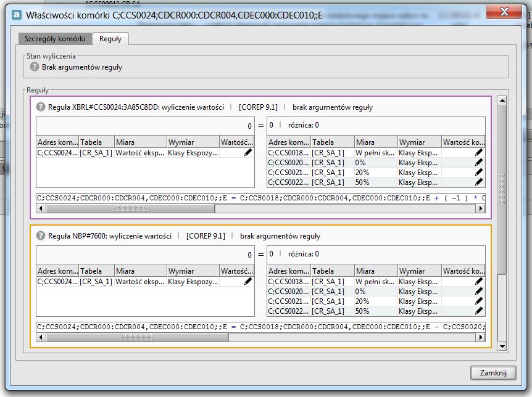Click pencil for CCS0022 50% row in NBP#7600 rule

pos(479,311)
